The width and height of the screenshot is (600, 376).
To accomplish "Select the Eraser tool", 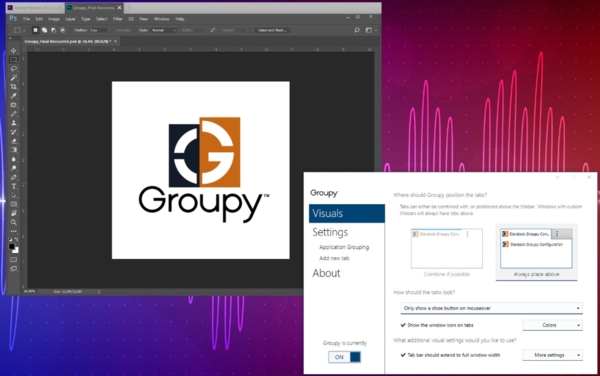I will 14,141.
